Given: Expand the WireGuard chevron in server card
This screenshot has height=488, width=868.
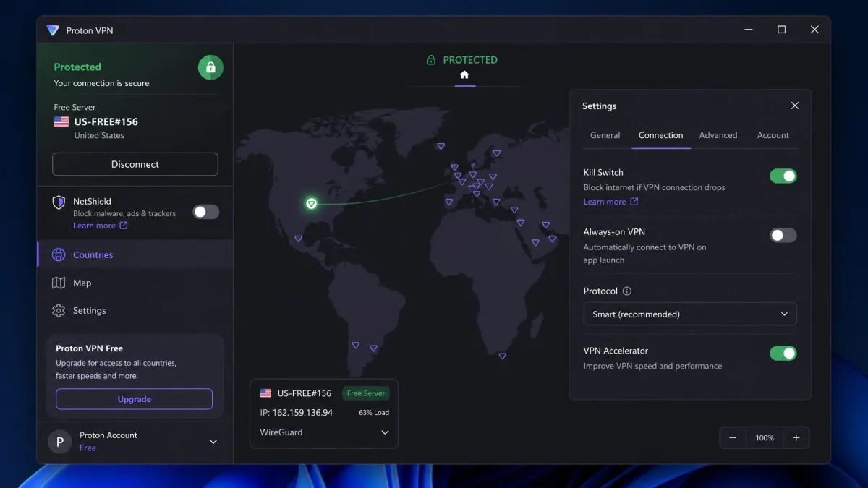Looking at the screenshot, I should point(385,432).
